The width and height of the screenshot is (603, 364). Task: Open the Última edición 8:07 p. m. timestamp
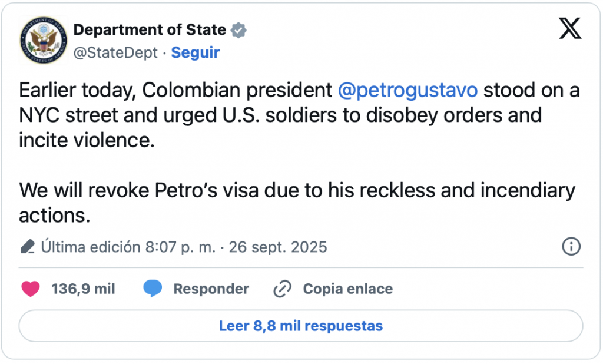[128, 246]
